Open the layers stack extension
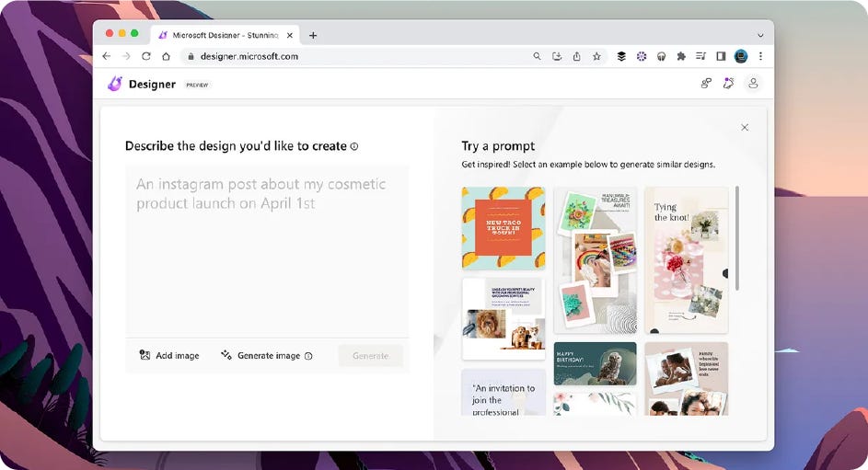868x470 pixels. coord(621,56)
